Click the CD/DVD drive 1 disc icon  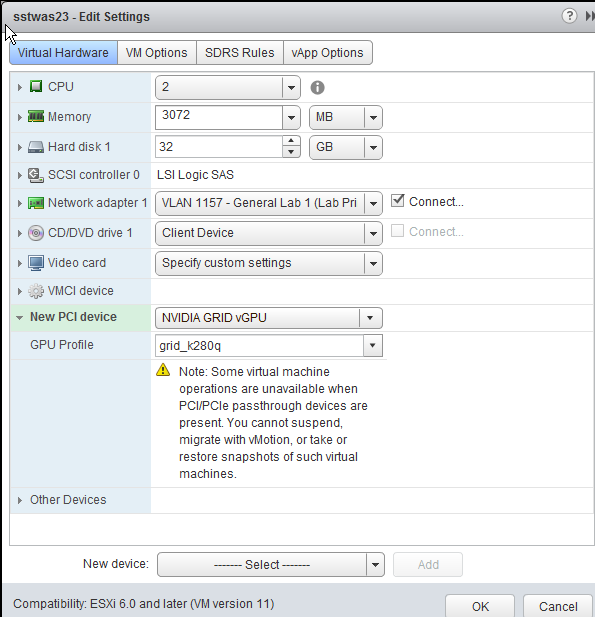[x=36, y=233]
